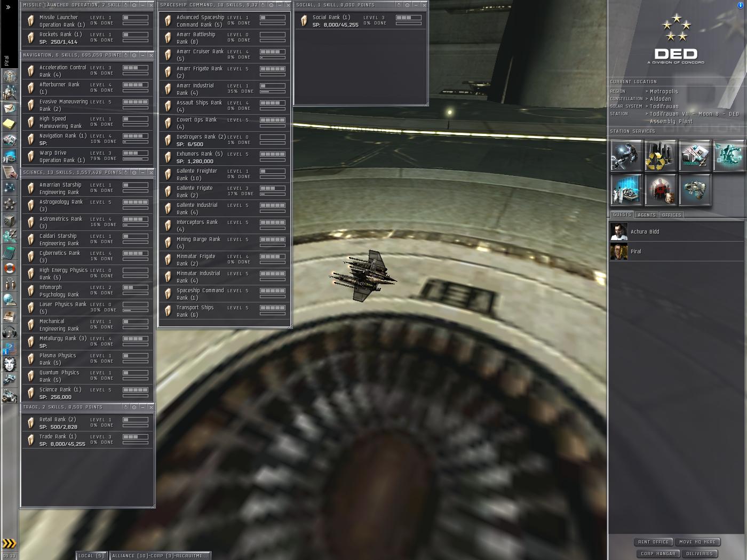
Task: Click the Aldodan constellation link
Action: tap(661, 99)
